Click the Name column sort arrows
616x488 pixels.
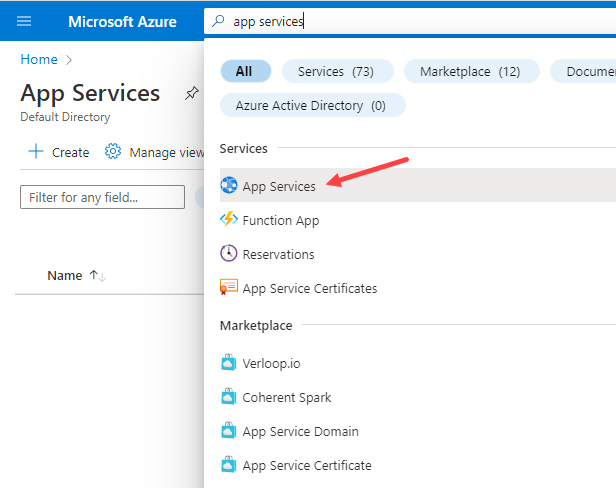(98, 276)
